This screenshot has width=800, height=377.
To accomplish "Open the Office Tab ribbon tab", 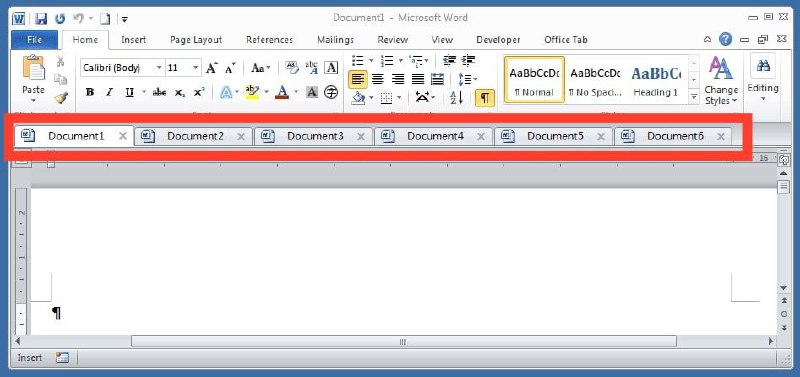I will point(565,40).
